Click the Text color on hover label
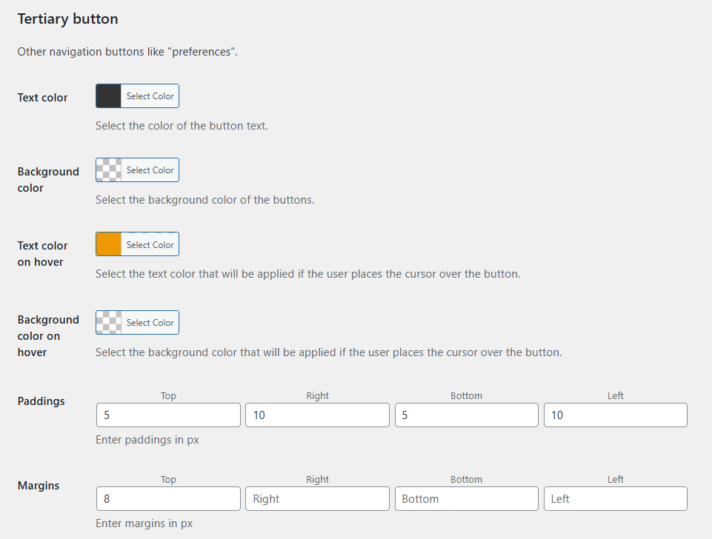Viewport: 712px width, 539px height. pos(43,253)
